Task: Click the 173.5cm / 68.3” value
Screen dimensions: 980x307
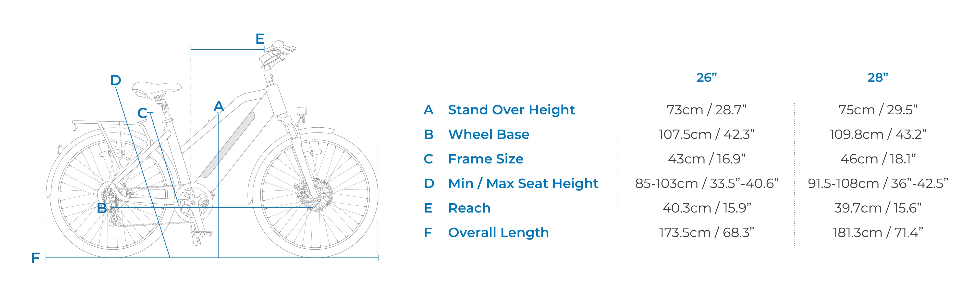Action: click(707, 232)
